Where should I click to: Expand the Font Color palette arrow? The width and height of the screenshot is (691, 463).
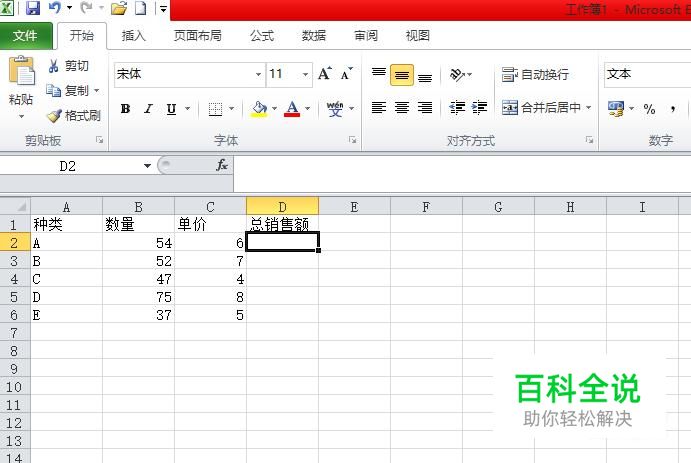click(x=308, y=108)
